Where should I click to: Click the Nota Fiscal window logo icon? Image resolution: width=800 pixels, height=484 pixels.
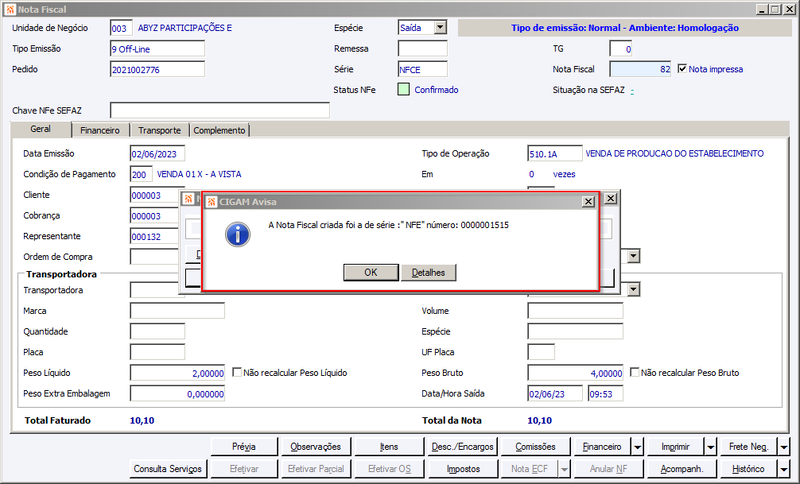pos(10,9)
